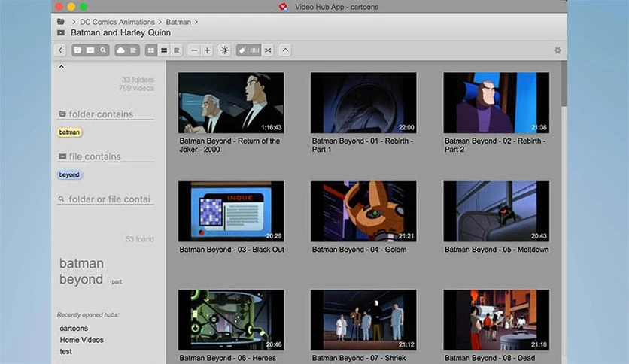Toggle the folder search filter icon

point(77,50)
